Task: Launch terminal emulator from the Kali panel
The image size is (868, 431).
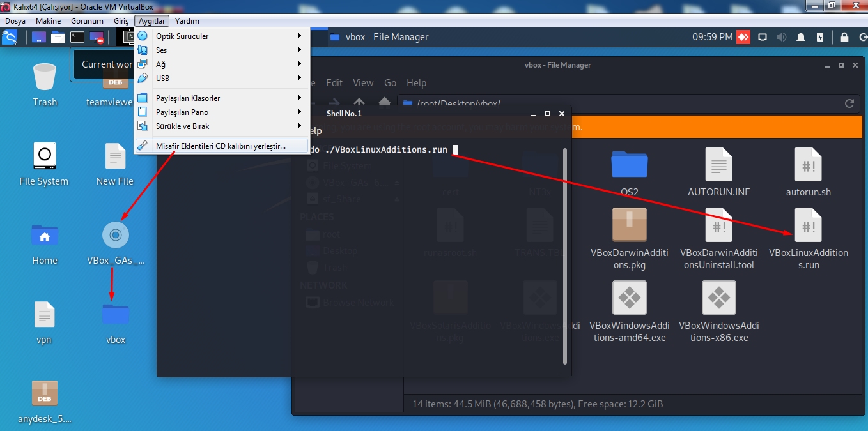Action: click(77, 37)
